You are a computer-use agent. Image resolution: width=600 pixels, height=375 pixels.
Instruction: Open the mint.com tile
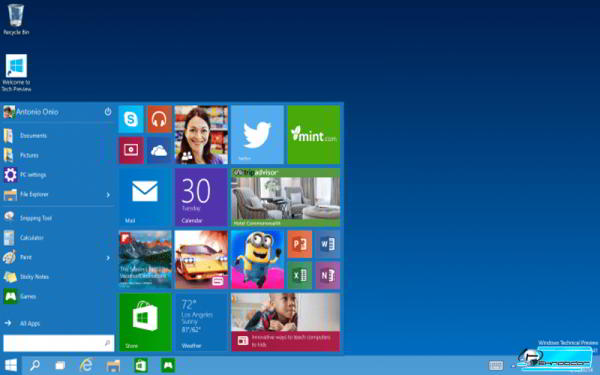coord(314,135)
